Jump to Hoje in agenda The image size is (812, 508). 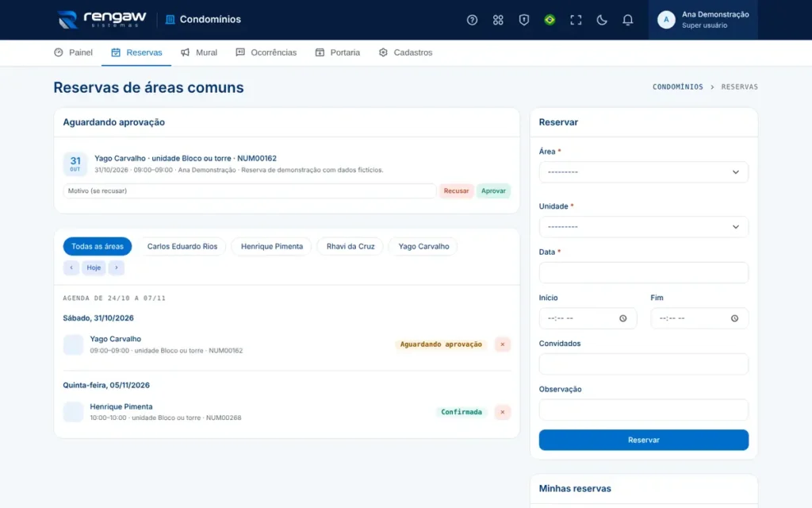pyautogui.click(x=94, y=267)
